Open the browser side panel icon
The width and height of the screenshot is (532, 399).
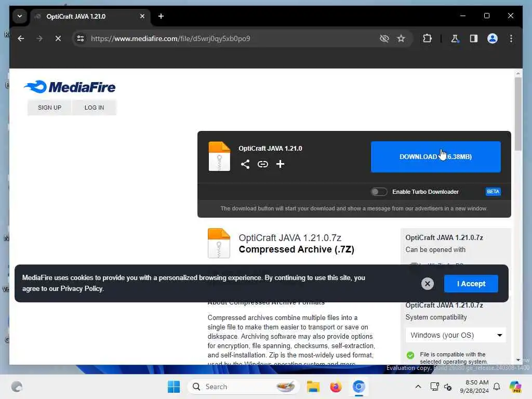(474, 38)
